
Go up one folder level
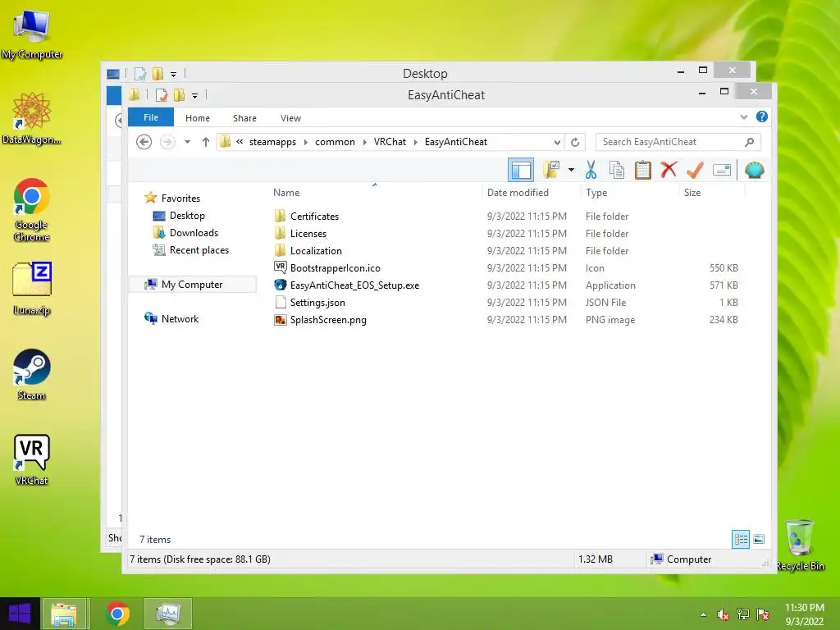tap(206, 142)
